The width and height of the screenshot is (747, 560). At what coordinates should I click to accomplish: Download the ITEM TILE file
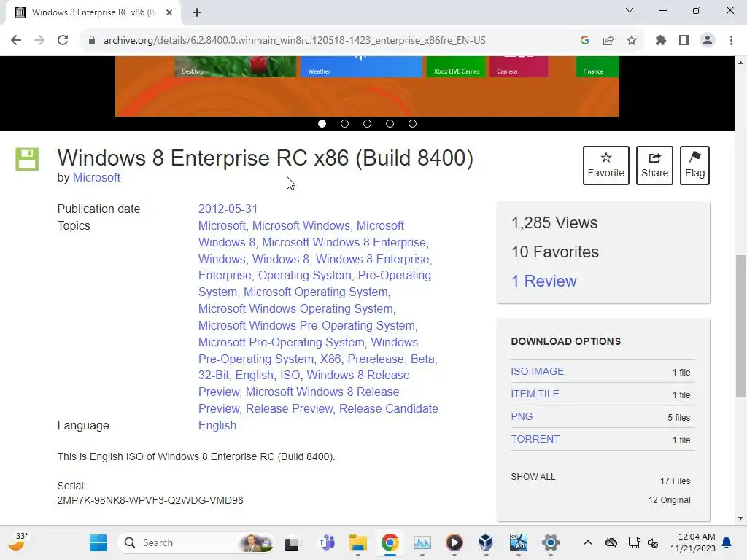(x=535, y=394)
